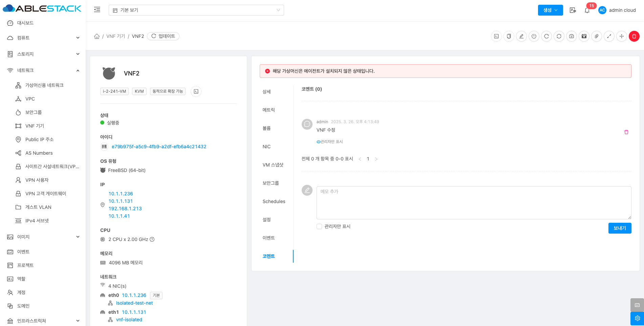Open the VM console from top toolbar
The height and width of the screenshot is (326, 644).
pyautogui.click(x=496, y=36)
